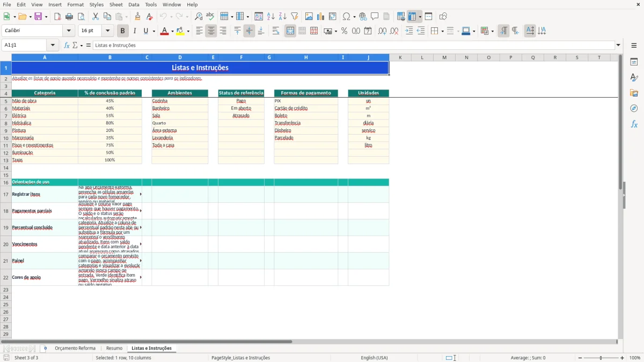Run the spelling check
This screenshot has height=362, width=644.
tap(210, 17)
